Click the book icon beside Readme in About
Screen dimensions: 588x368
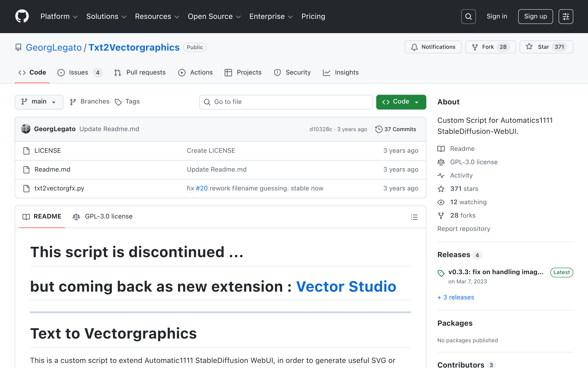click(441, 149)
